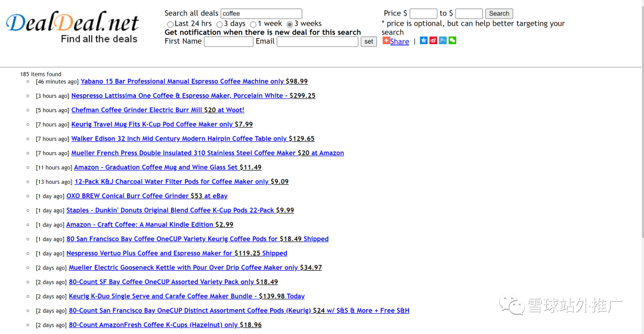Open the Yabano 15 Bar Espresso Machine deal
The image size is (644, 334).
click(194, 81)
